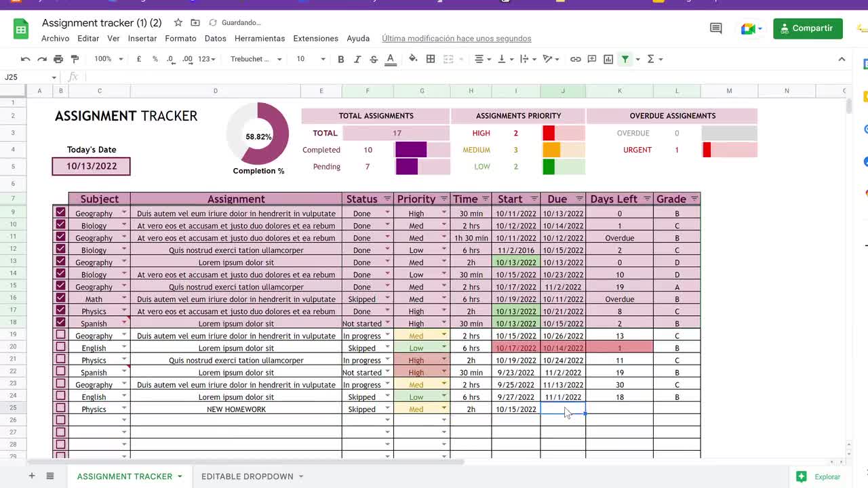The height and width of the screenshot is (488, 868).
Task: Open the functions (Σ) menu icon
Action: (652, 59)
